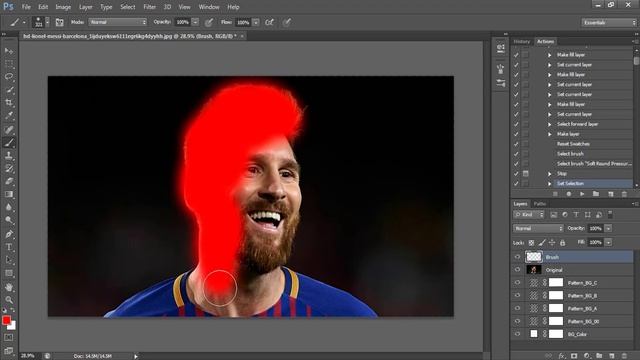Create new action set folder
The image size is (640, 360).
596,194
